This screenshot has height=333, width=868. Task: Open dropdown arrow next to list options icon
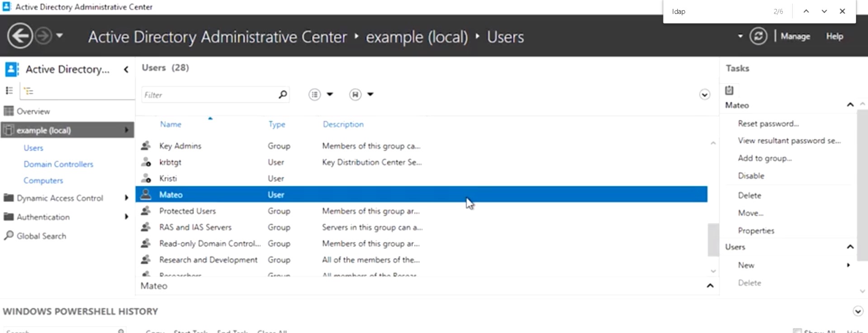[330, 94]
